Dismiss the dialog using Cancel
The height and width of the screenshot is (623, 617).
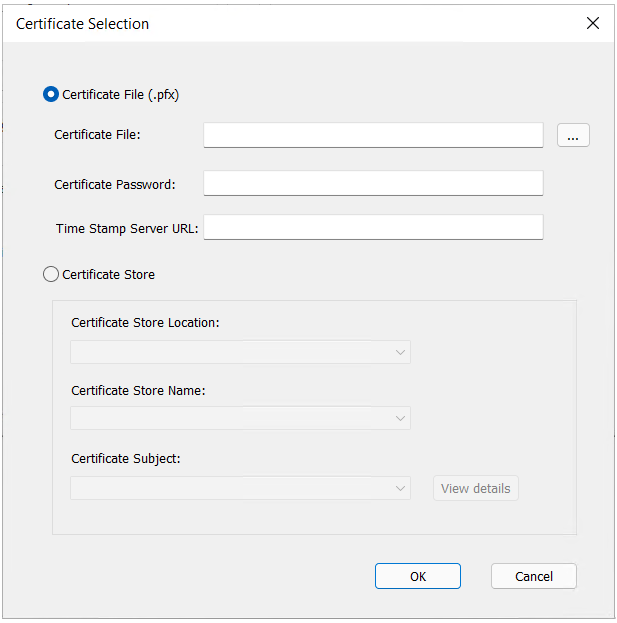pyautogui.click(x=534, y=576)
